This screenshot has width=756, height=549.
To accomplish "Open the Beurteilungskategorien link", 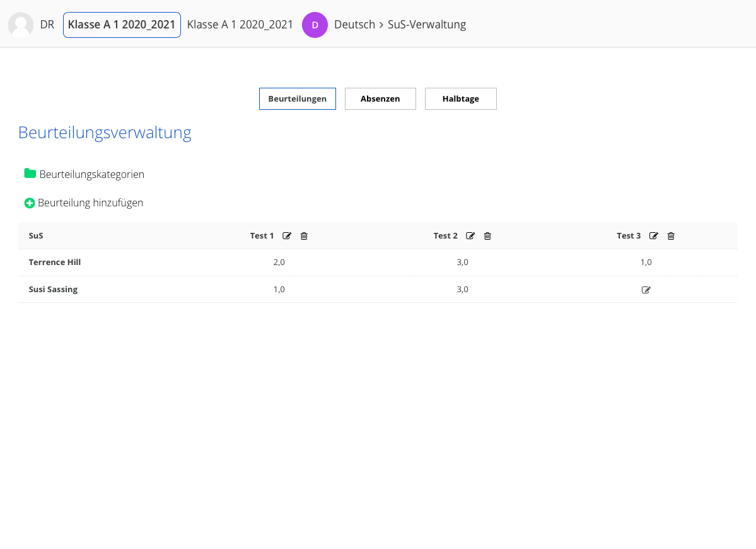I will pyautogui.click(x=91, y=174).
